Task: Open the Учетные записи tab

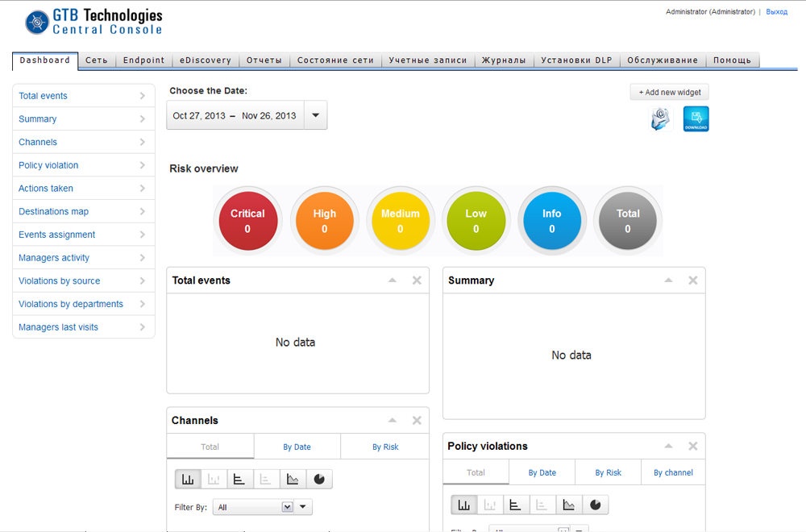Action: (428, 60)
